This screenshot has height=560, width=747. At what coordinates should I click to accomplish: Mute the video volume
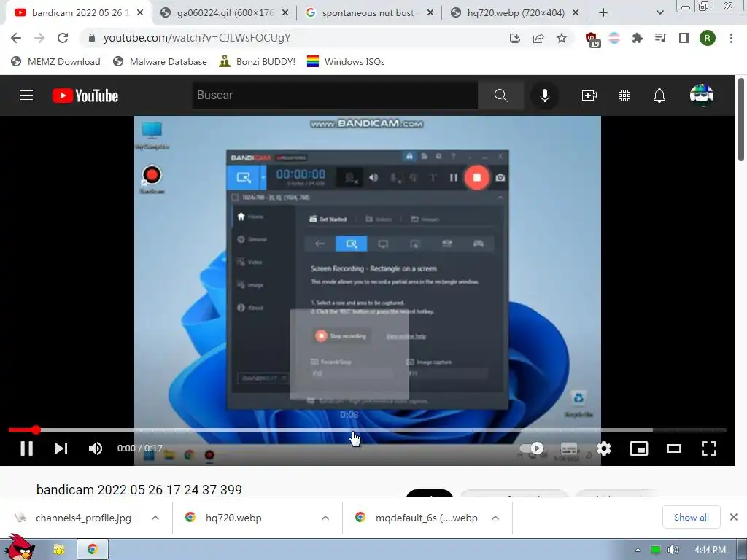[x=96, y=448]
